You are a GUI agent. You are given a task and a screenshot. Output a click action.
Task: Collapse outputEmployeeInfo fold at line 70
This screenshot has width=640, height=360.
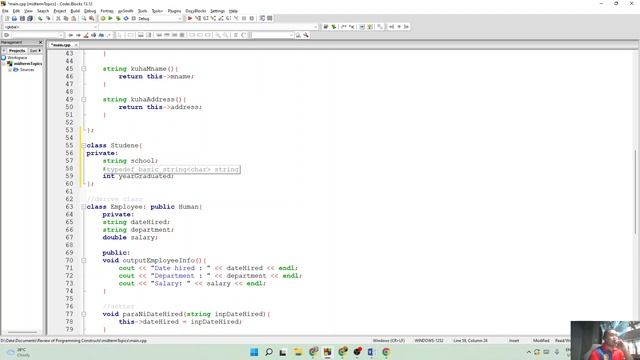point(84,260)
